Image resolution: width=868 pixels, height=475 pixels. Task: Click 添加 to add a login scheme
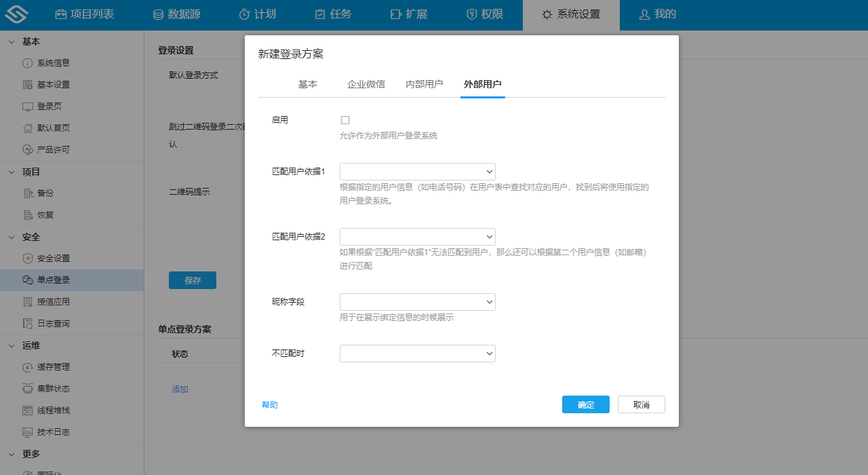pos(180,389)
